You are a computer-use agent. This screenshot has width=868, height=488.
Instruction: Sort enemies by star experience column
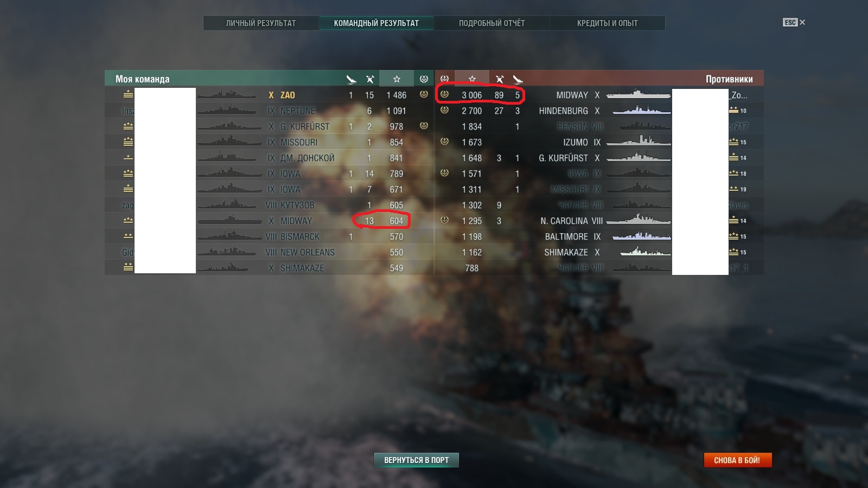click(472, 79)
